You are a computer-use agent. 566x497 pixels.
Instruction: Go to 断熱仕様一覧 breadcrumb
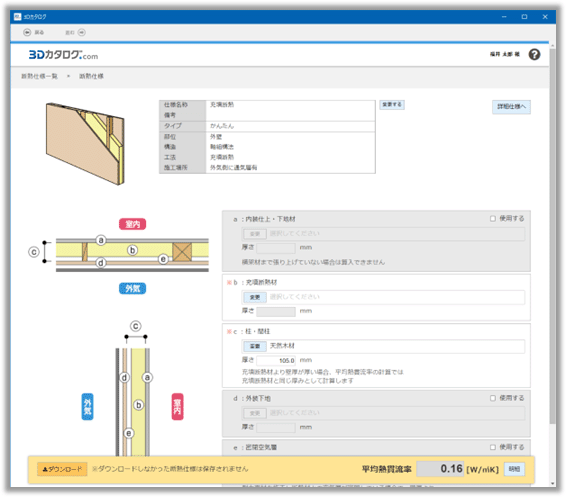point(39,76)
